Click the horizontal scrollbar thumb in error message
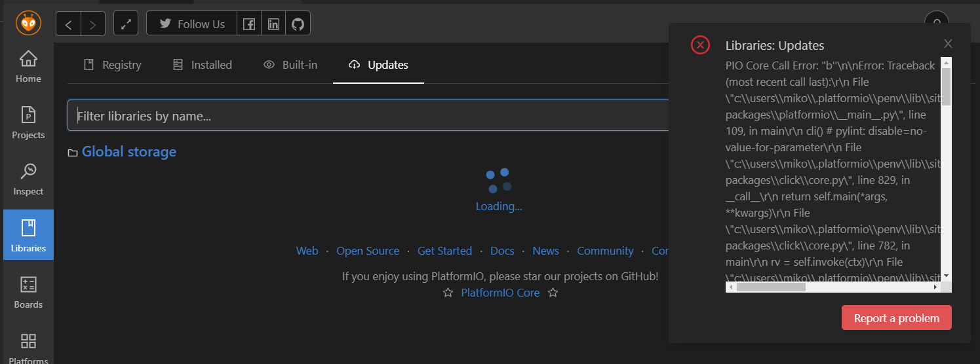 click(x=771, y=287)
